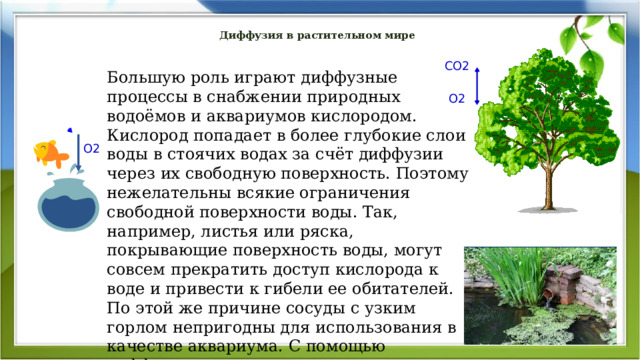Click the line 'водоёмов и аквариумов кислородом.'
Screen dimensions: 640x360
(x=262, y=116)
